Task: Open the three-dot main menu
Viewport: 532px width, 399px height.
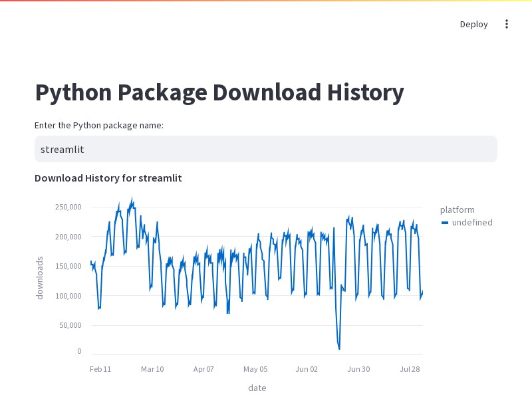Action: (507, 24)
